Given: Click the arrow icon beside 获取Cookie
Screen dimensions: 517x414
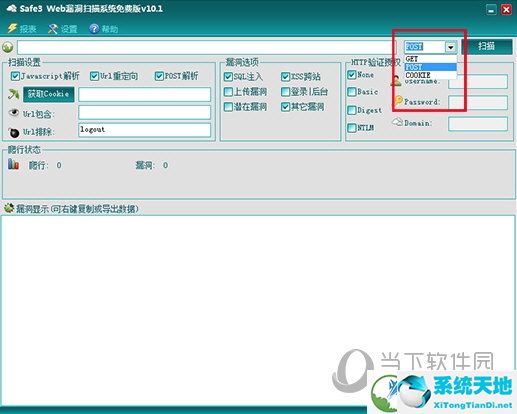Looking at the screenshot, I should point(13,94).
